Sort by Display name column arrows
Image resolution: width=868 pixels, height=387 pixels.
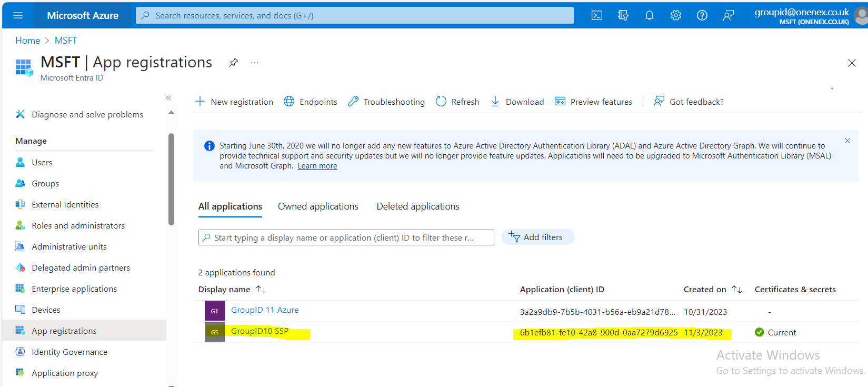coord(261,289)
